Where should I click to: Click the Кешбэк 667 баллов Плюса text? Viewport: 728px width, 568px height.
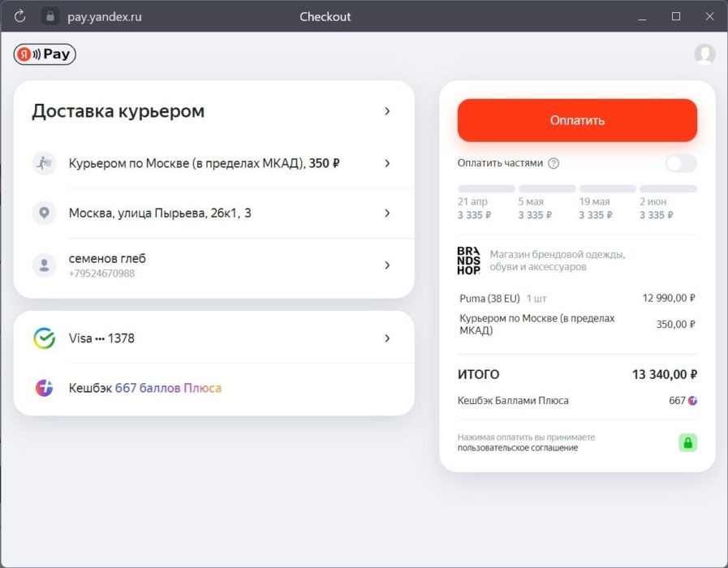[144, 388]
